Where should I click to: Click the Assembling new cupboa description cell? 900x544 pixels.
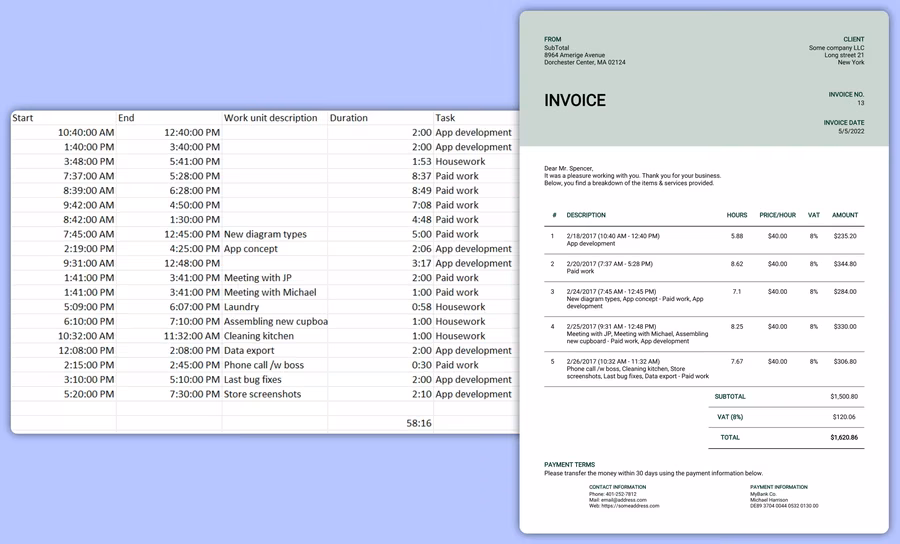click(275, 321)
